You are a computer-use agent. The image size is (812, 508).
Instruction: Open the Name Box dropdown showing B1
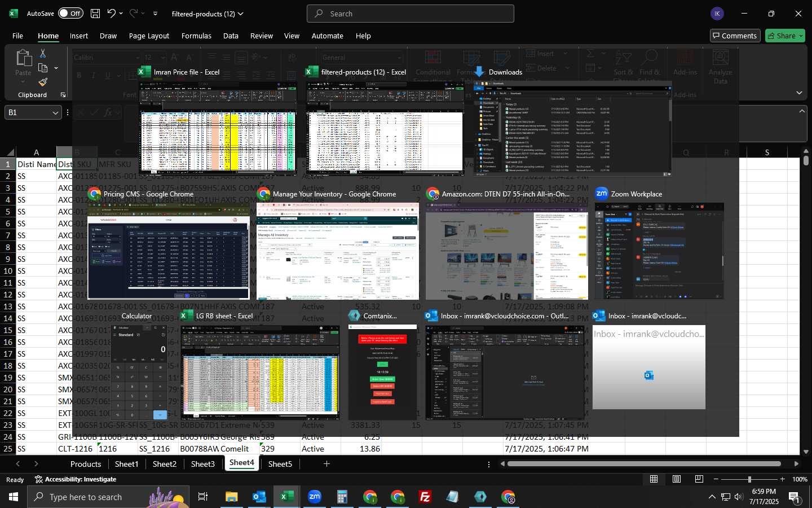(x=55, y=113)
